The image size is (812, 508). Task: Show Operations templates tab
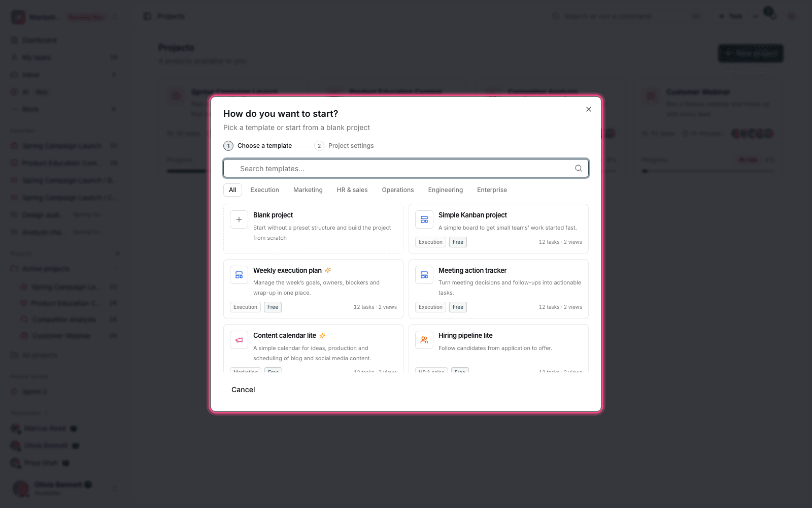point(398,190)
